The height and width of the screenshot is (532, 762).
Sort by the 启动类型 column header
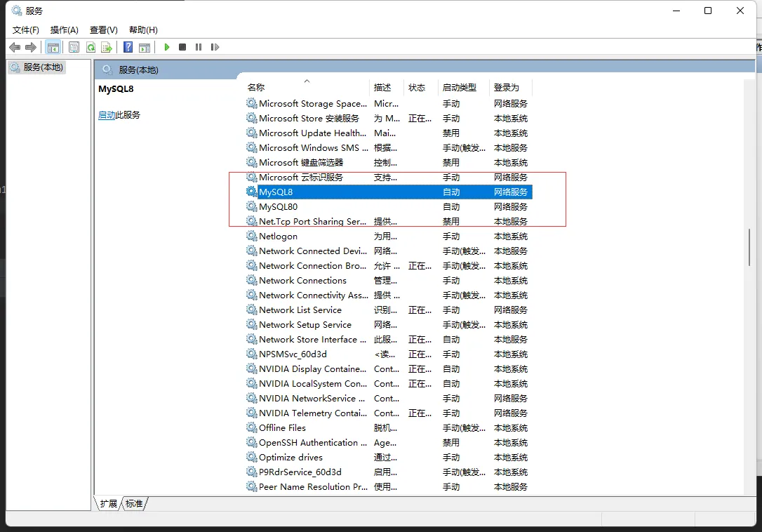tap(464, 88)
